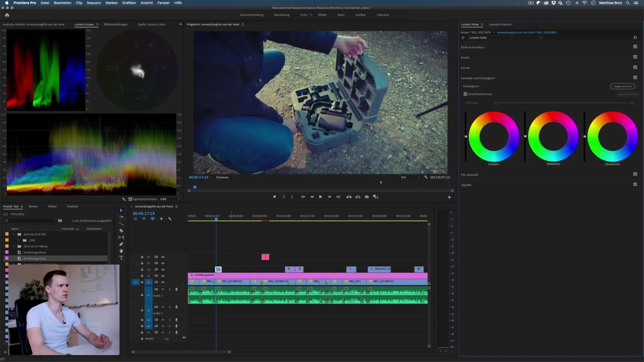Open the Marken panel tab
Screen dimensions: 644x362
[33, 206]
